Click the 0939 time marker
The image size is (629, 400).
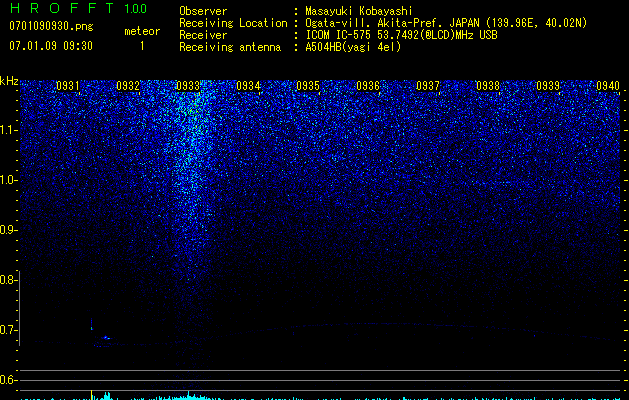(x=548, y=86)
